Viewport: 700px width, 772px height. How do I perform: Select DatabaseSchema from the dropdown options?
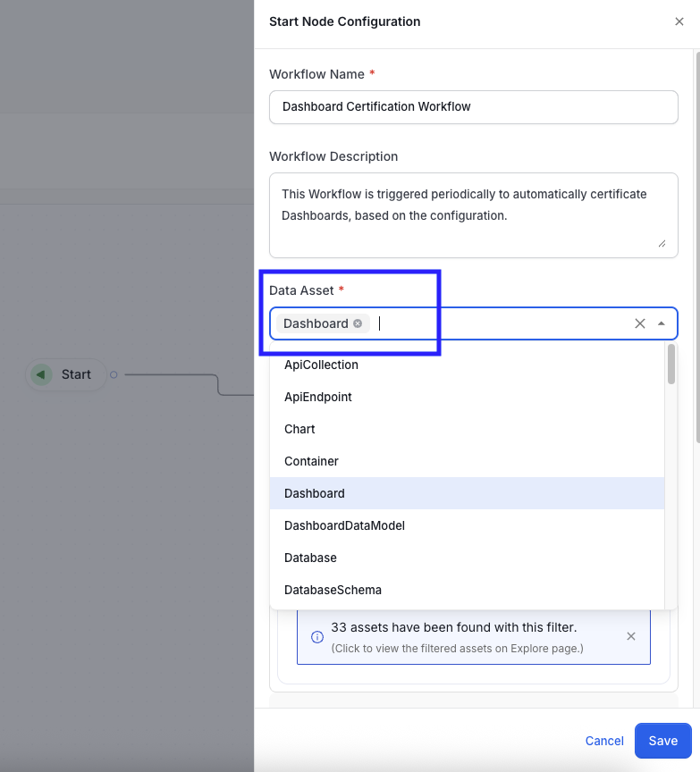[331, 590]
